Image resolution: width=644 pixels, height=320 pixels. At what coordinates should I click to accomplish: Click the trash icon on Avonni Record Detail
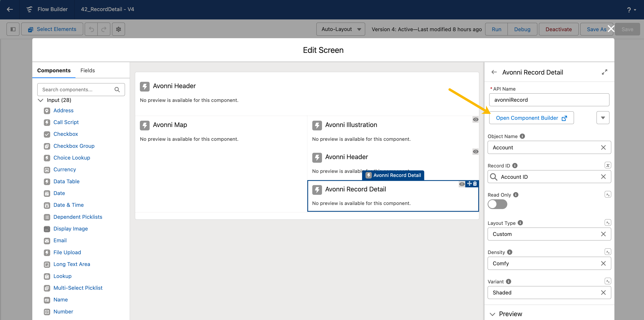click(x=475, y=184)
